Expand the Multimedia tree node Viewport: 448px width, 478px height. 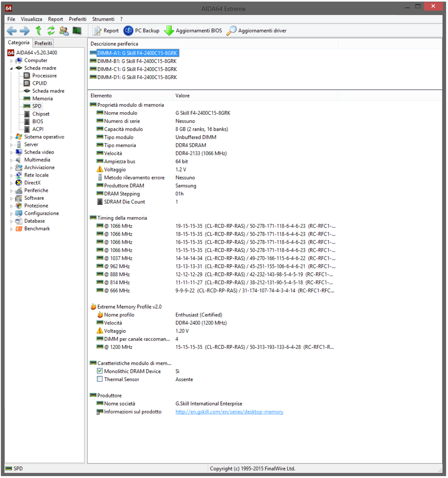pos(11,160)
